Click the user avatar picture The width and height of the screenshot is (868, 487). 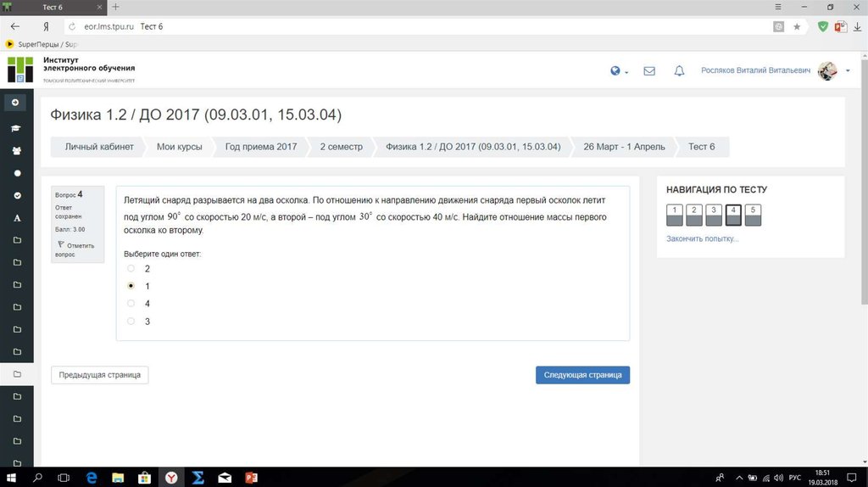point(827,70)
